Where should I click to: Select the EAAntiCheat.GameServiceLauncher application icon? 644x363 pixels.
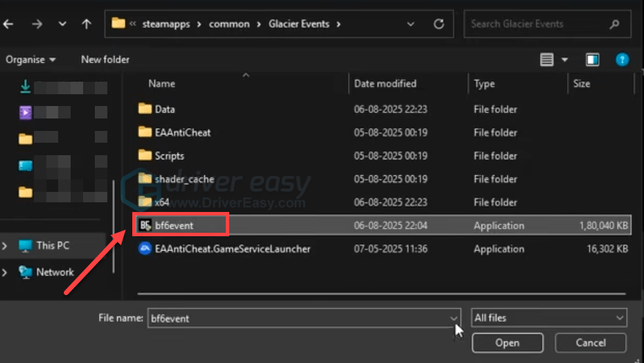[145, 249]
